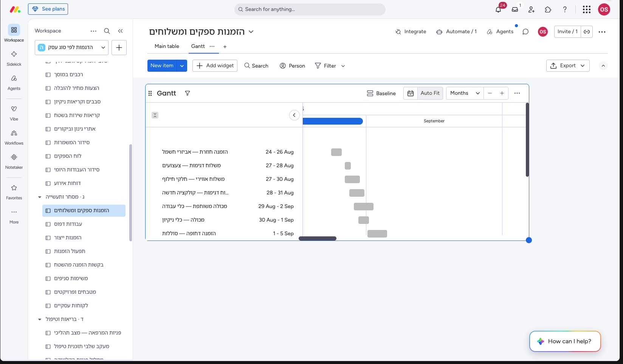Open the inbox tray icon
The width and height of the screenshot is (623, 364).
point(515,9)
